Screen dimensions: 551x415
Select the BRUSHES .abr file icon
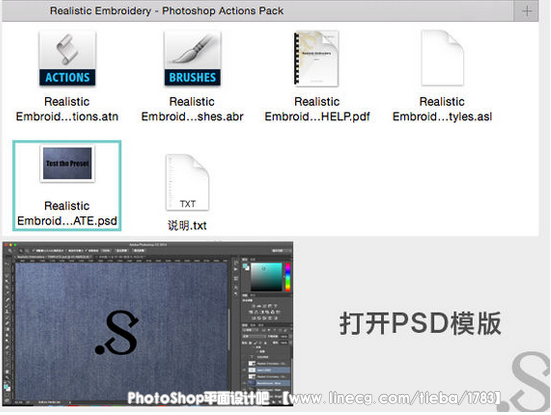[192, 58]
